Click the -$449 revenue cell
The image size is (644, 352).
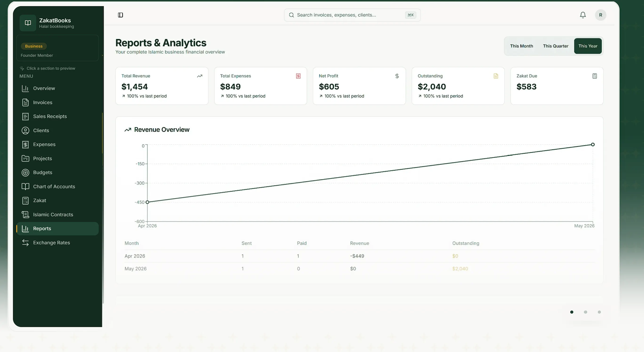pyautogui.click(x=357, y=256)
